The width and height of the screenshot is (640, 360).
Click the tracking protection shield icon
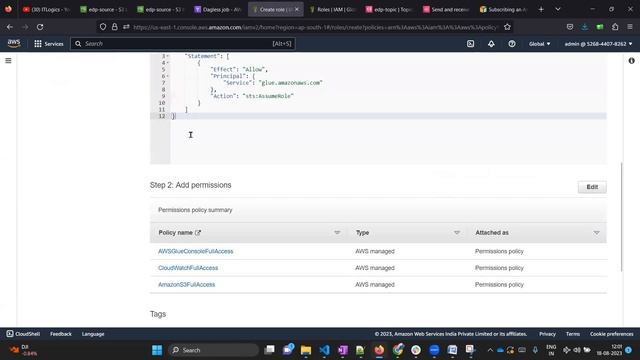[103, 27]
